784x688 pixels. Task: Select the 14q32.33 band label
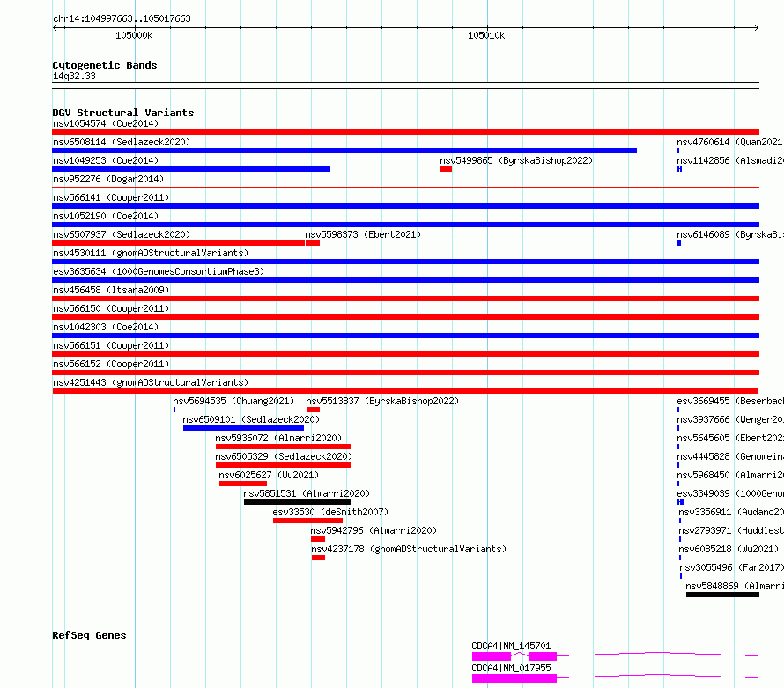tap(74, 76)
